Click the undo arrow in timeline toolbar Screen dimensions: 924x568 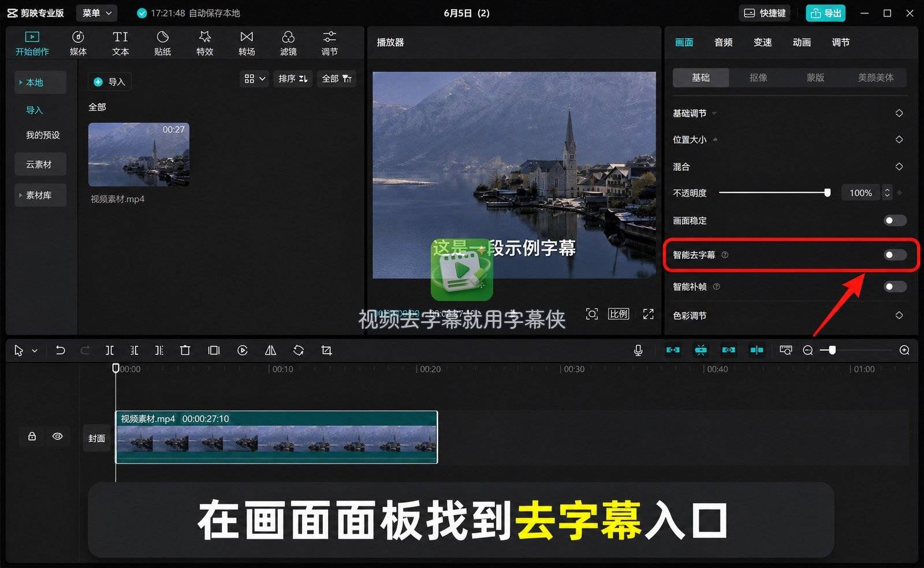[x=60, y=350]
